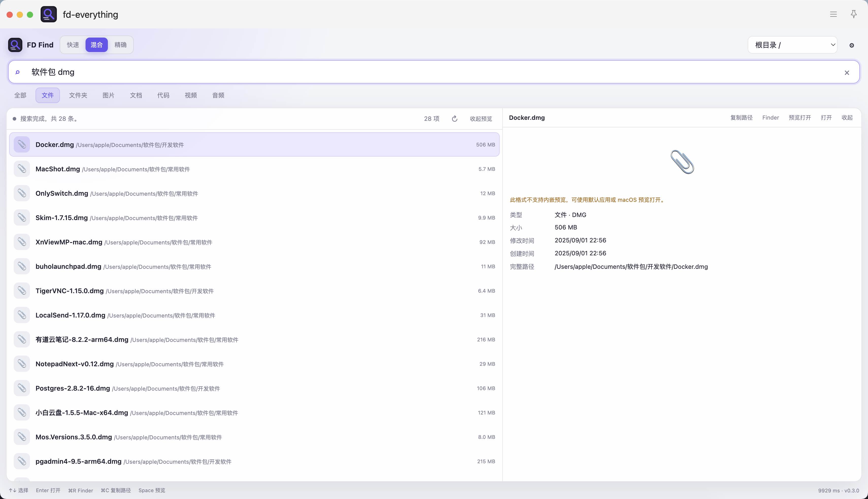Image resolution: width=868 pixels, height=499 pixels.
Task: Click the 打开 button in preview header
Action: [826, 118]
